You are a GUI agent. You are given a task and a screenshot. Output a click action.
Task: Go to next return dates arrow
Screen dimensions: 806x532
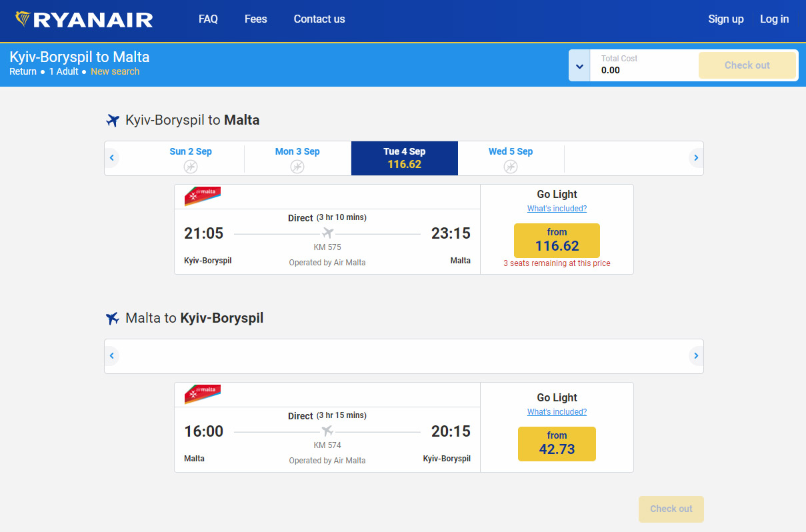pyautogui.click(x=696, y=356)
